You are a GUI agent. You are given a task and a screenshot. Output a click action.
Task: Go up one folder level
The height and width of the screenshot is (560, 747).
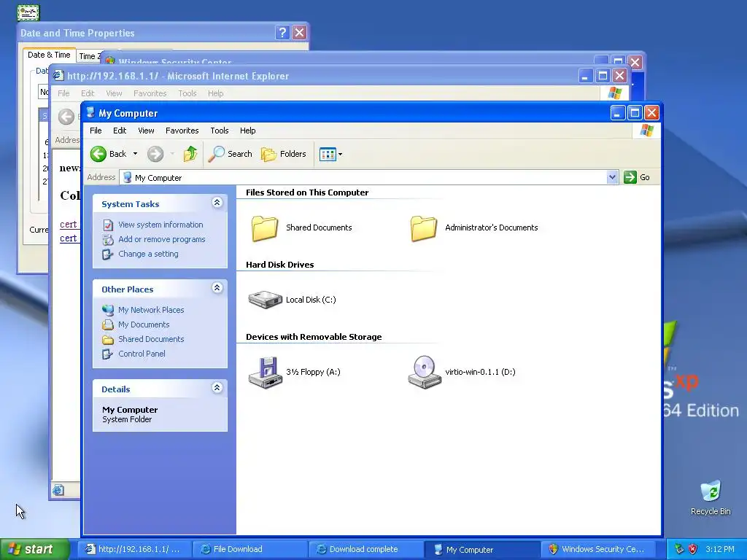click(x=190, y=154)
